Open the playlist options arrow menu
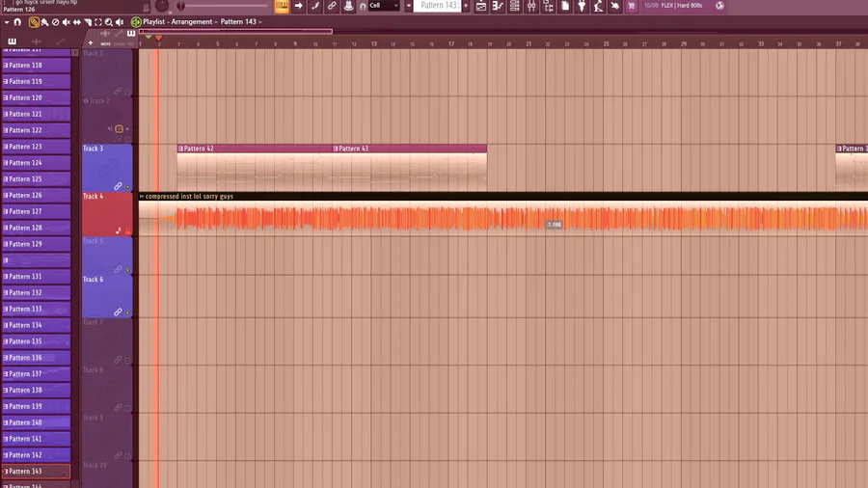Viewport: 868px width, 488px height. click(6, 22)
